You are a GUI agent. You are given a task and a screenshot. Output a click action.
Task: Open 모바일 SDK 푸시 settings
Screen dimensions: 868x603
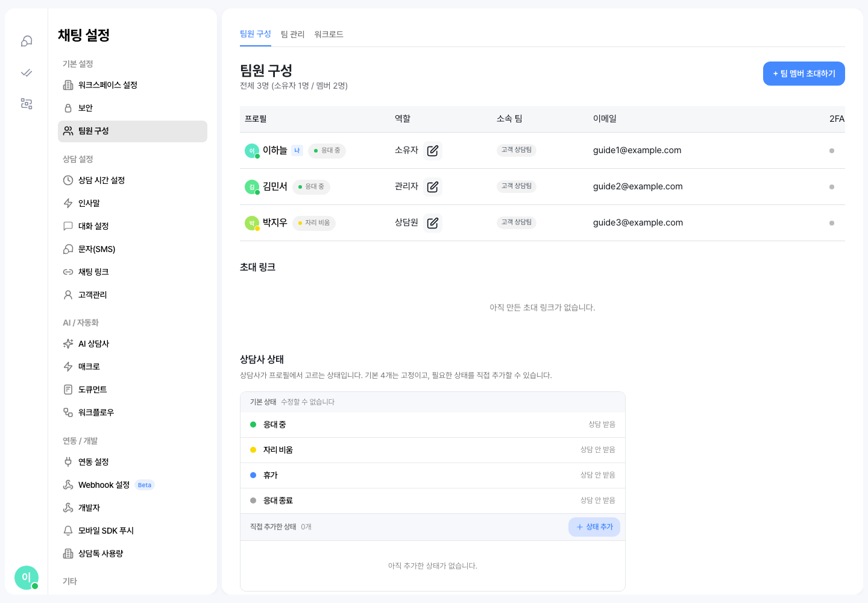point(133,531)
